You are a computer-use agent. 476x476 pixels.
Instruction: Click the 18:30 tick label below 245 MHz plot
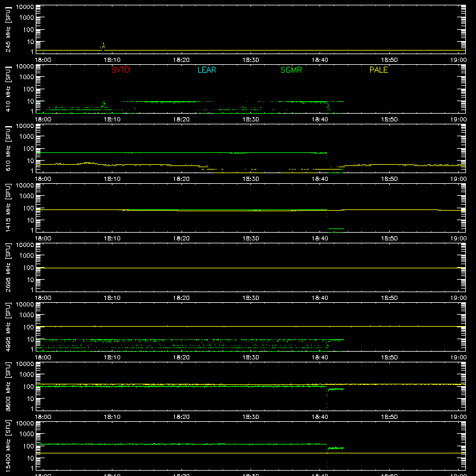click(250, 60)
